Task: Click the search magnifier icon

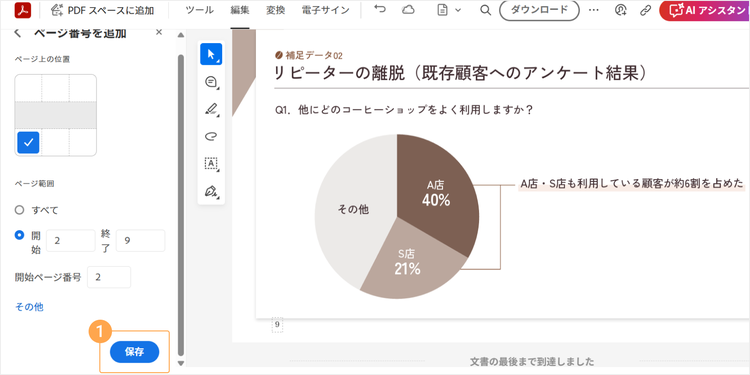Action: [x=485, y=10]
